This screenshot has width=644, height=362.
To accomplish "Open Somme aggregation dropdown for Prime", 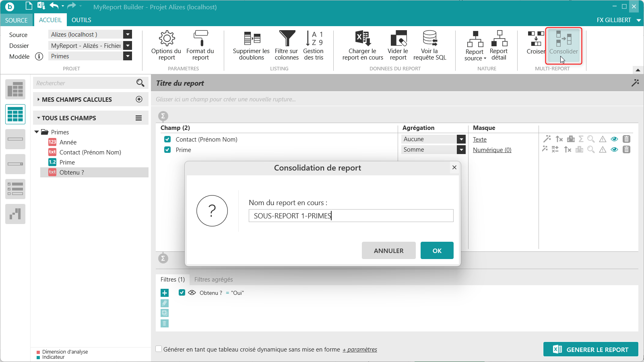I will coord(461,150).
